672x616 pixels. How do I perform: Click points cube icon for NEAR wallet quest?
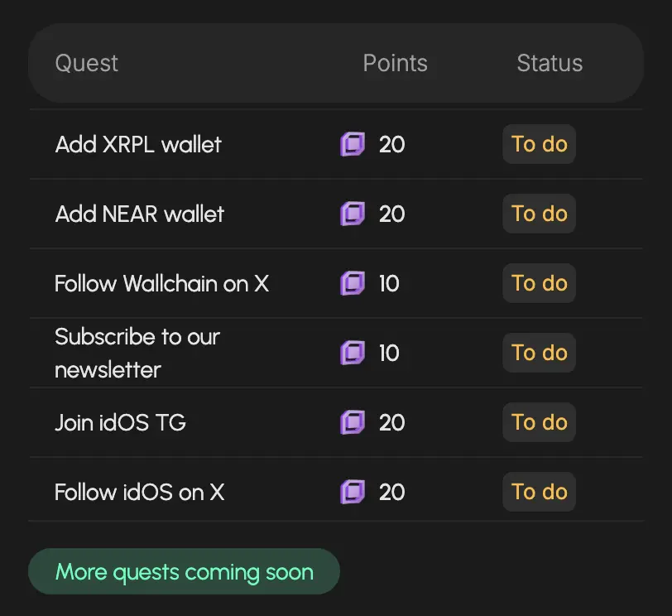(x=353, y=214)
